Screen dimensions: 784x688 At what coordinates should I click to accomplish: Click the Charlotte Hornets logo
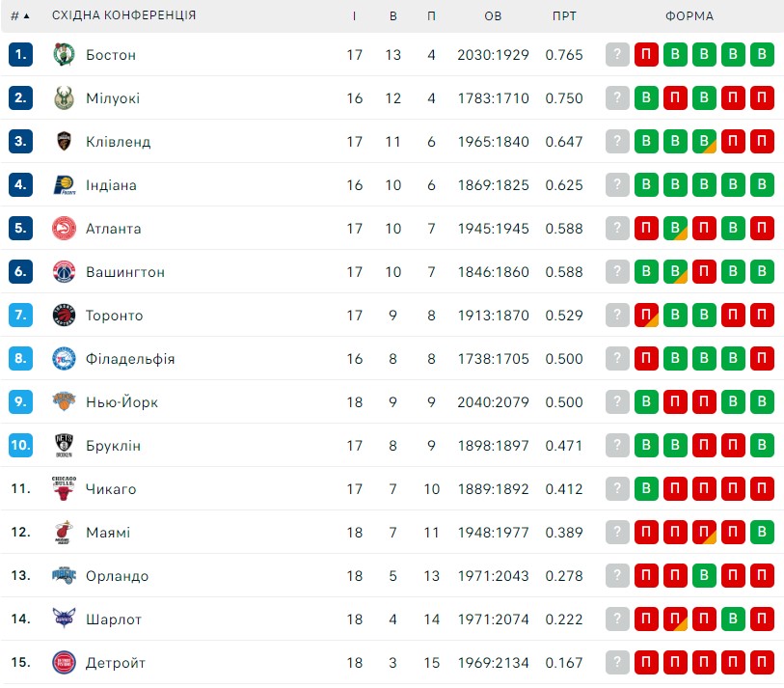[x=64, y=619]
